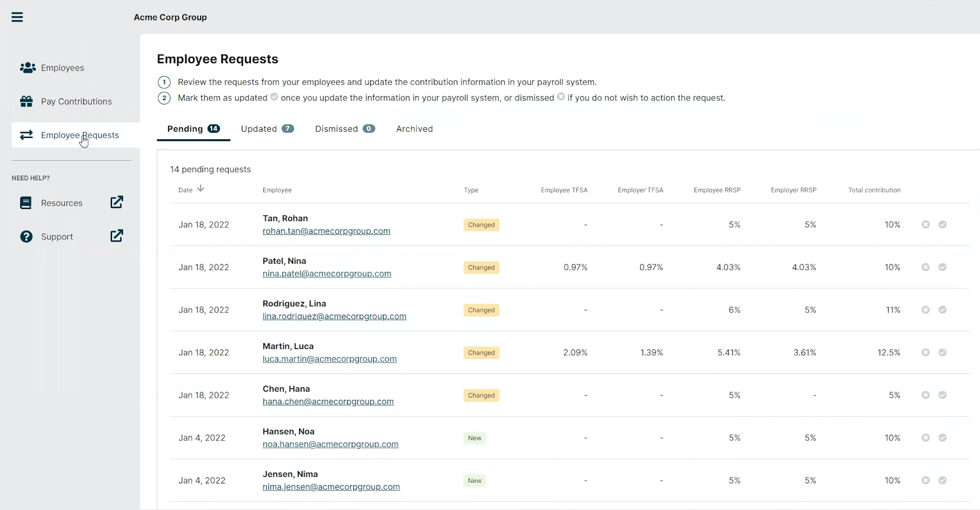The image size is (980, 510).
Task: Switch to the Updated tab
Action: [x=267, y=129]
